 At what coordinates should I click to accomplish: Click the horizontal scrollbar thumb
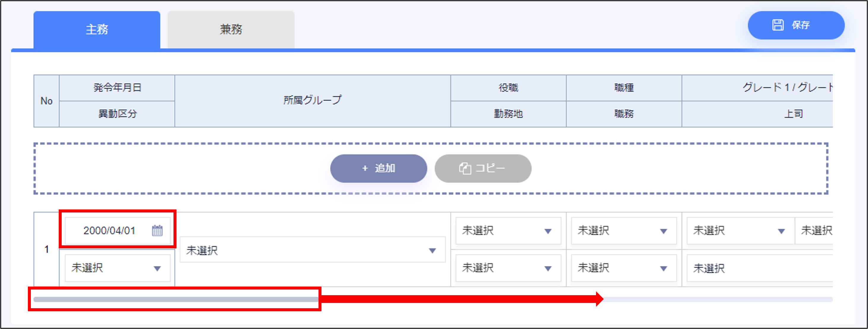[x=175, y=299]
